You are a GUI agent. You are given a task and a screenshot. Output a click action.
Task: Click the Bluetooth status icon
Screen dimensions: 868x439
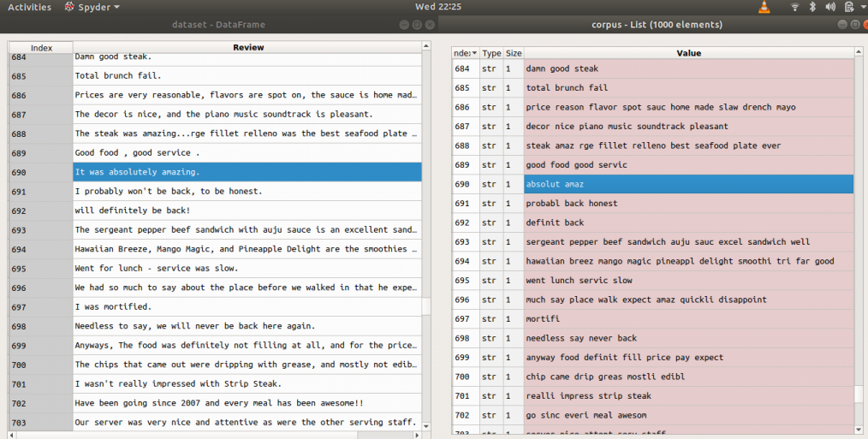click(x=812, y=7)
